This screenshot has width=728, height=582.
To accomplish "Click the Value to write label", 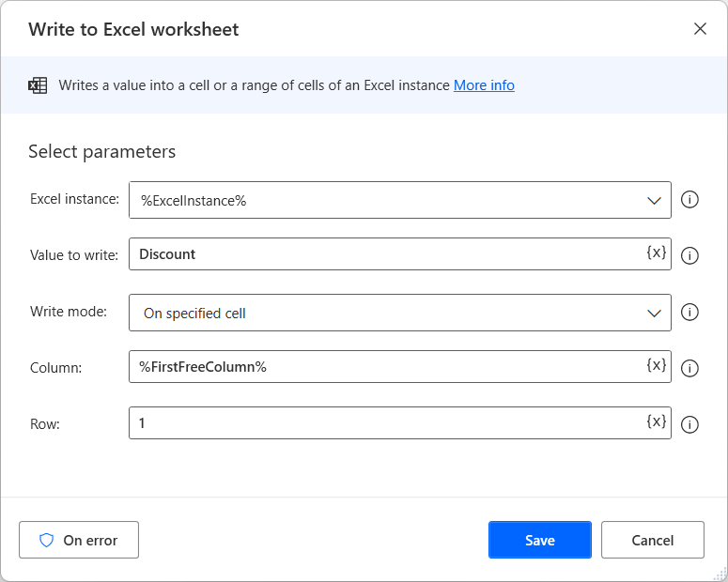I will click(74, 255).
